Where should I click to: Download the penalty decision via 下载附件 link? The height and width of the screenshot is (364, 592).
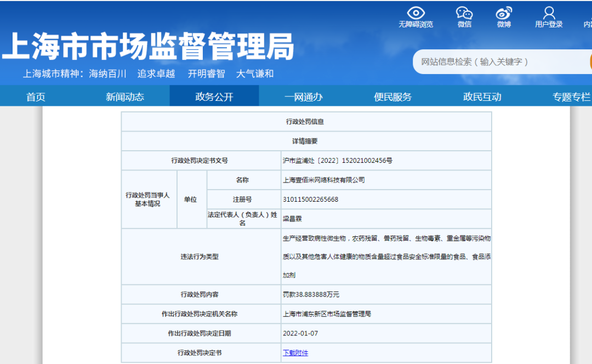(296, 352)
